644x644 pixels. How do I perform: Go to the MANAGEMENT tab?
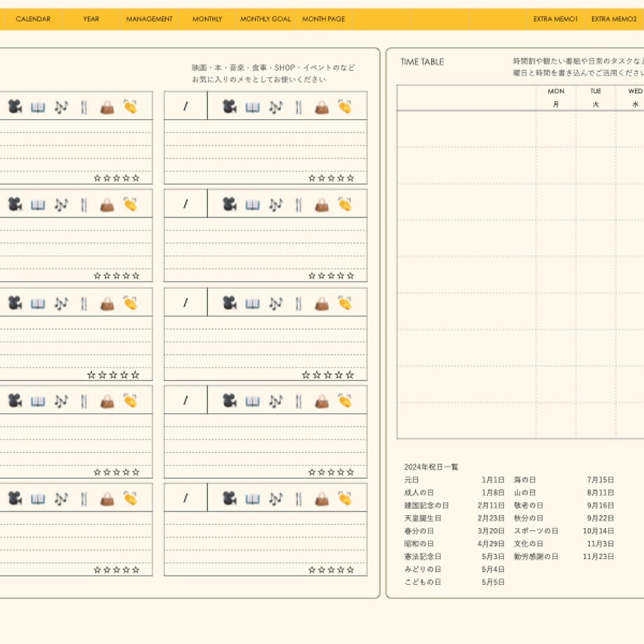click(x=149, y=19)
